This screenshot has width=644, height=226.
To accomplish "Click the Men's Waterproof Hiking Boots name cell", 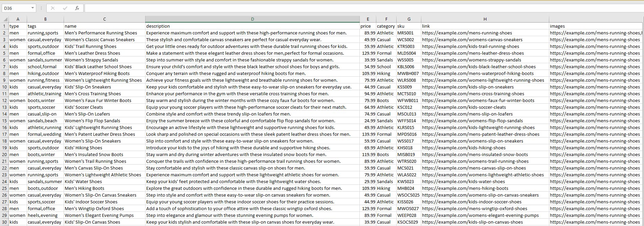I will tap(104, 73).
